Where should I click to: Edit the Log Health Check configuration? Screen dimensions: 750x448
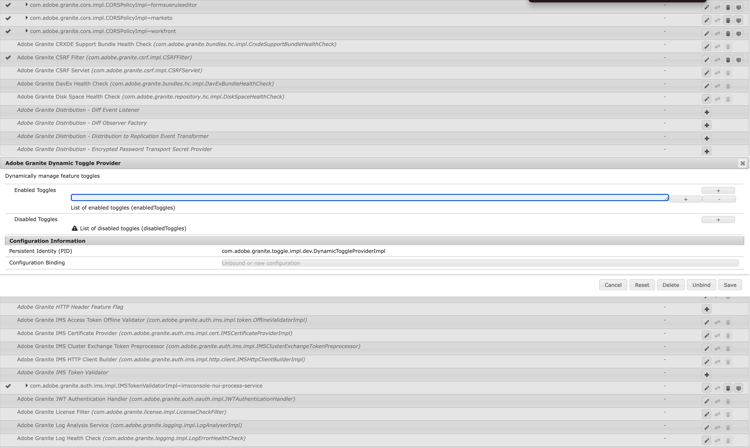coord(706,440)
